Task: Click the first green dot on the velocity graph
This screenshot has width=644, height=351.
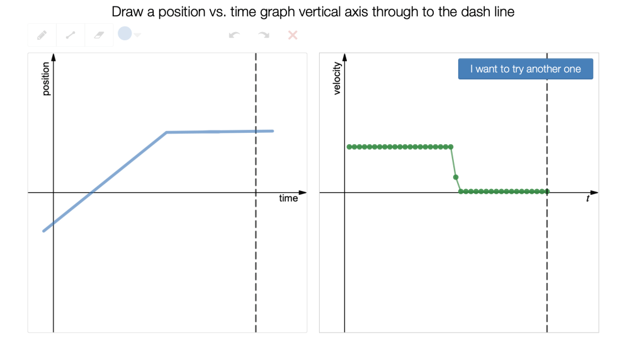Action: 349,147
